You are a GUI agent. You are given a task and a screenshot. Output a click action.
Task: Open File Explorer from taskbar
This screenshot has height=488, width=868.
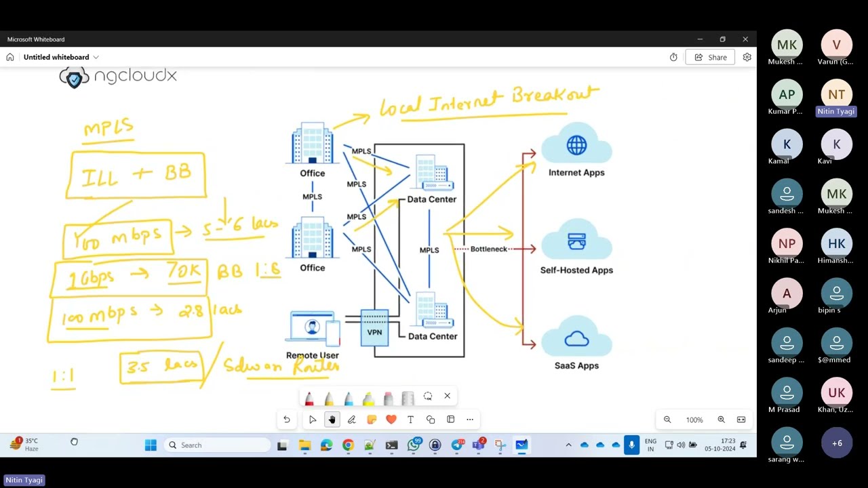point(304,445)
